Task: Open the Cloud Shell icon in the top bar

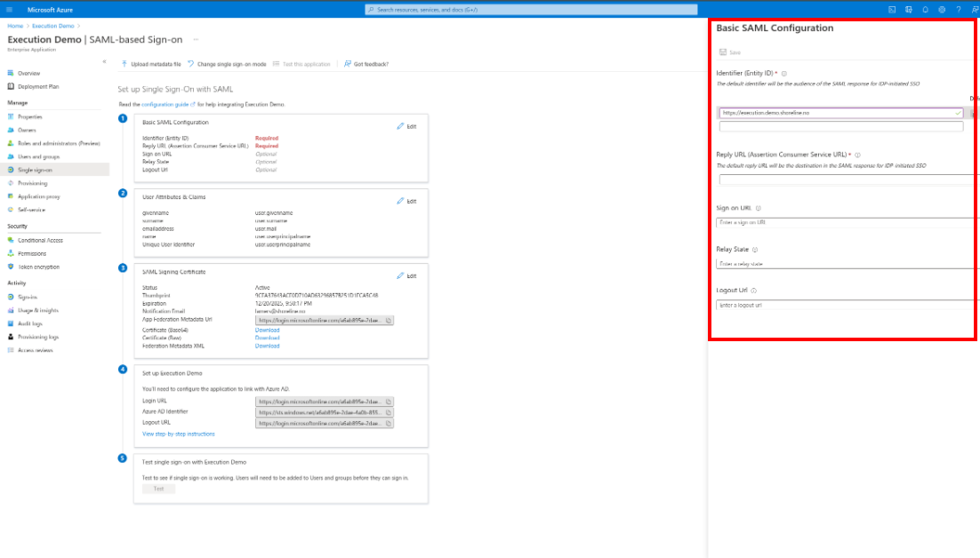Action: pyautogui.click(x=892, y=10)
